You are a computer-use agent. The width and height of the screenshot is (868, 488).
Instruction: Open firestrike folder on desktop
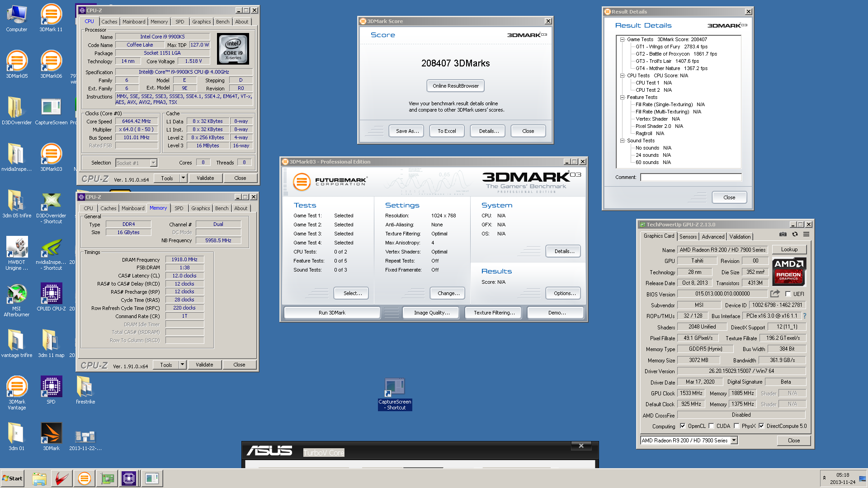(x=85, y=390)
